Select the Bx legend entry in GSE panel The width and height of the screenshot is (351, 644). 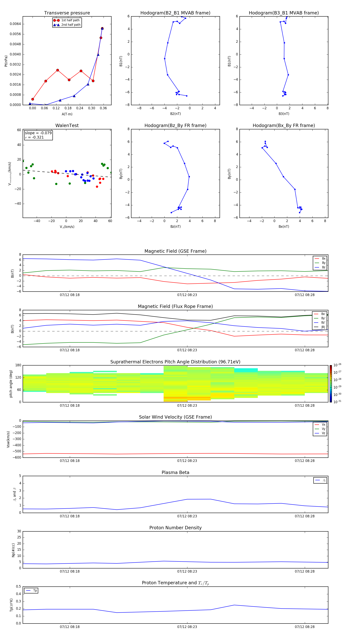pyautogui.click(x=320, y=259)
